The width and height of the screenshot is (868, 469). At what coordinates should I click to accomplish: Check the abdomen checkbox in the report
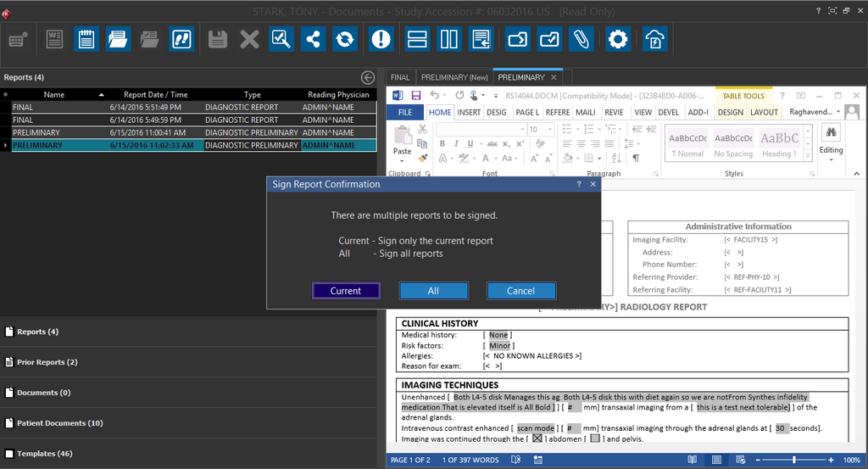pyautogui.click(x=537, y=439)
